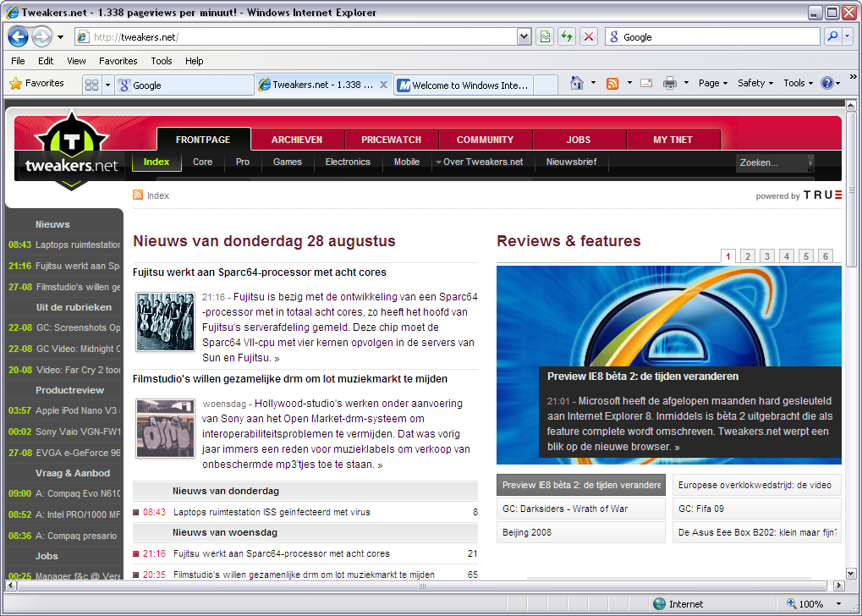Select the ARCHIEVEN site tab
Viewport: 862px width, 616px height.
click(x=297, y=140)
